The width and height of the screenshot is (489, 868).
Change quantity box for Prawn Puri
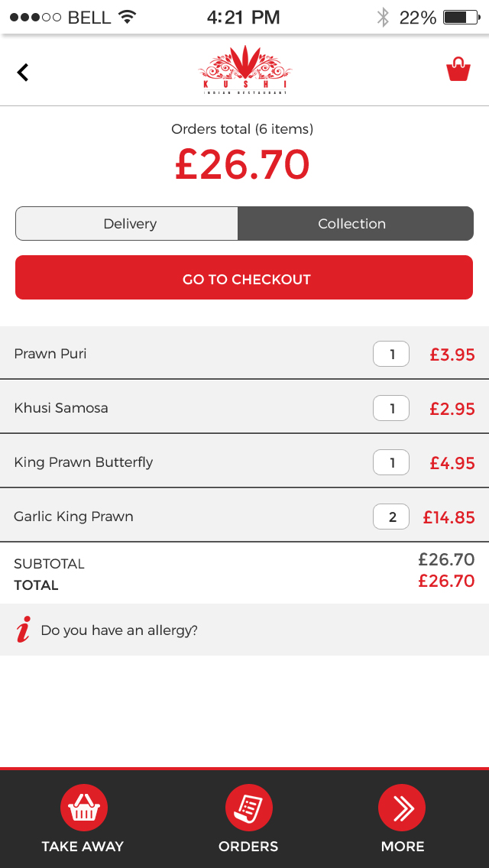click(391, 354)
